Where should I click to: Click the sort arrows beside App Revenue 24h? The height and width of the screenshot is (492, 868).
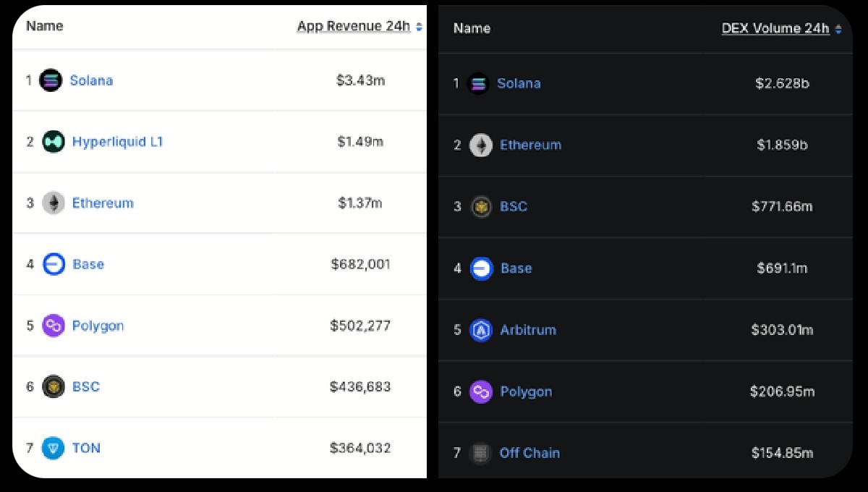point(420,26)
